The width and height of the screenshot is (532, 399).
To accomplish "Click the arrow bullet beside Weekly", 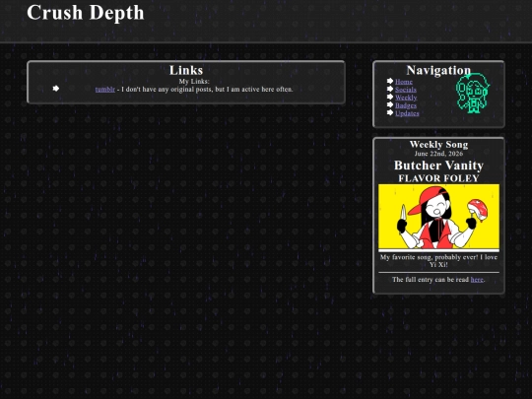I will click(x=390, y=97).
